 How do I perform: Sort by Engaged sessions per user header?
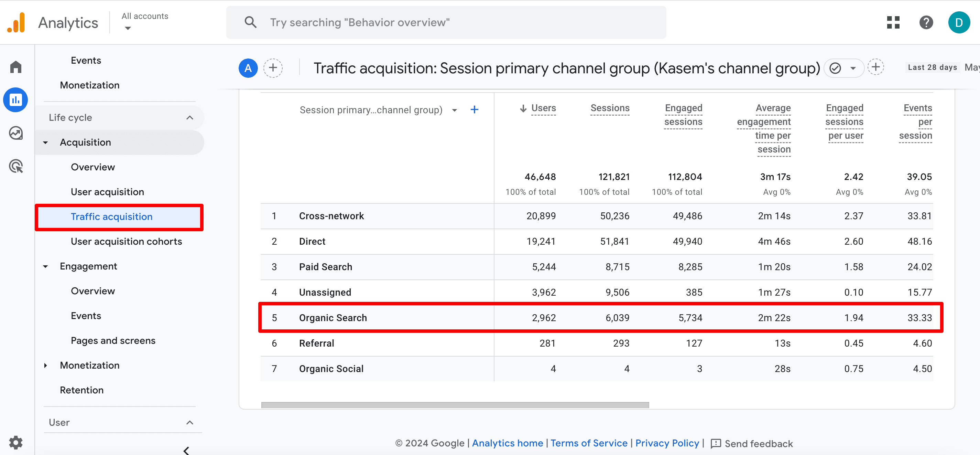pos(844,122)
